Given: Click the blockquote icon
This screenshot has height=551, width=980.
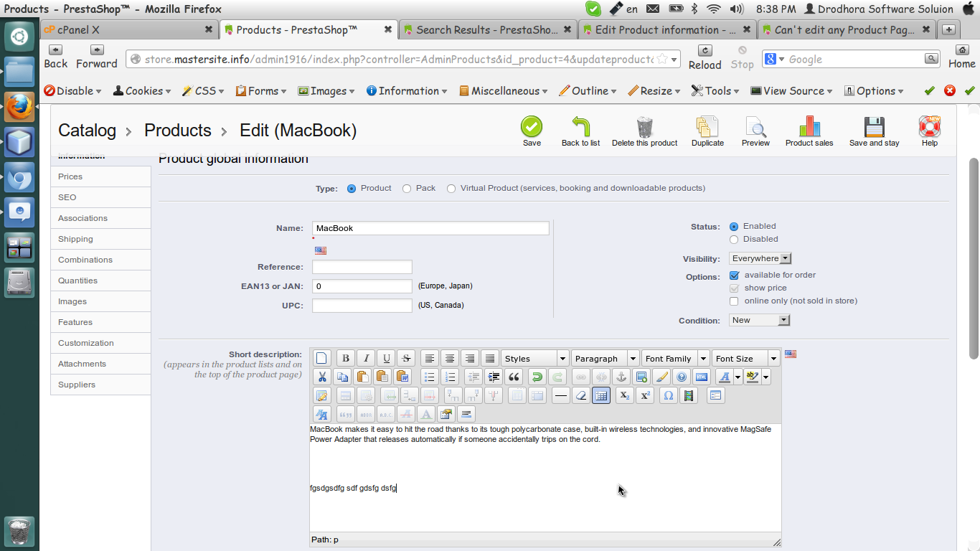Looking at the screenshot, I should point(513,377).
